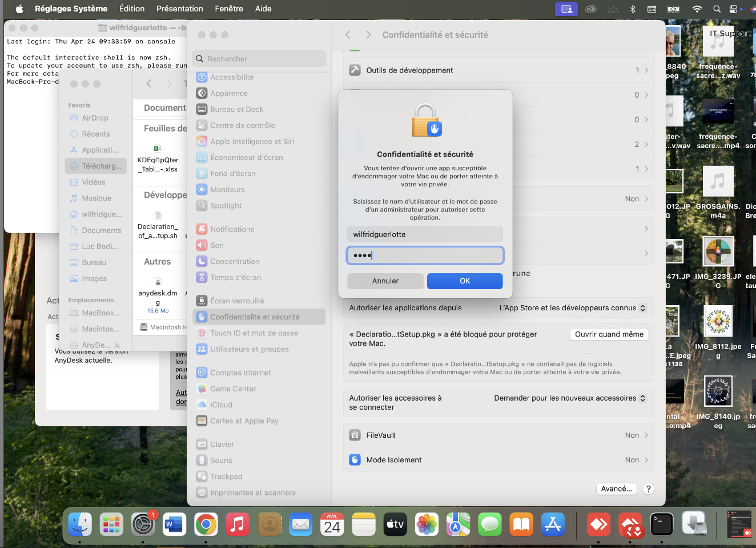Click the Wi-Fi icon in menu bar
This screenshot has height=548, width=756.
[x=697, y=9]
